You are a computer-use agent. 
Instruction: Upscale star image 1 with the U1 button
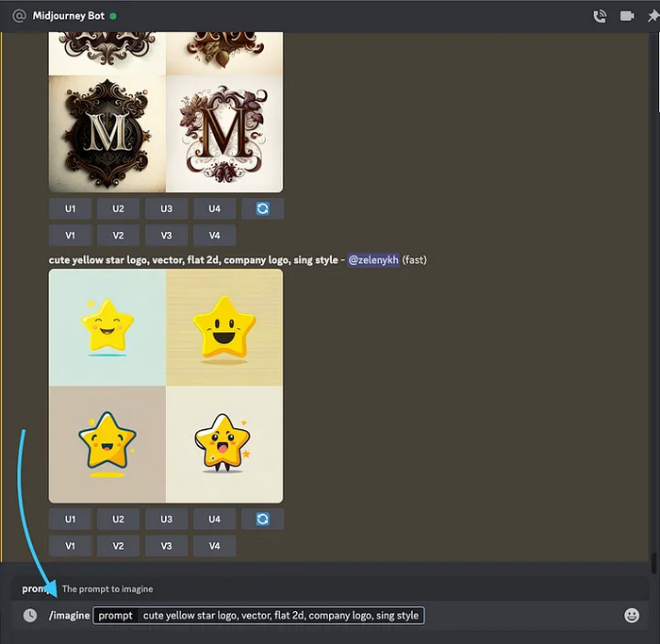click(71, 519)
